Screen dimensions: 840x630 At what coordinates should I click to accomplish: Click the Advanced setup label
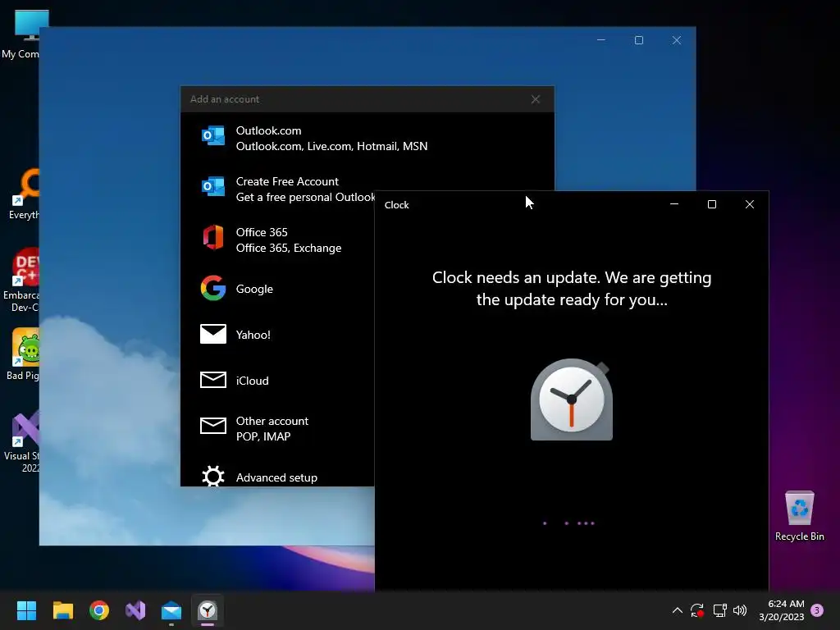[x=276, y=477]
